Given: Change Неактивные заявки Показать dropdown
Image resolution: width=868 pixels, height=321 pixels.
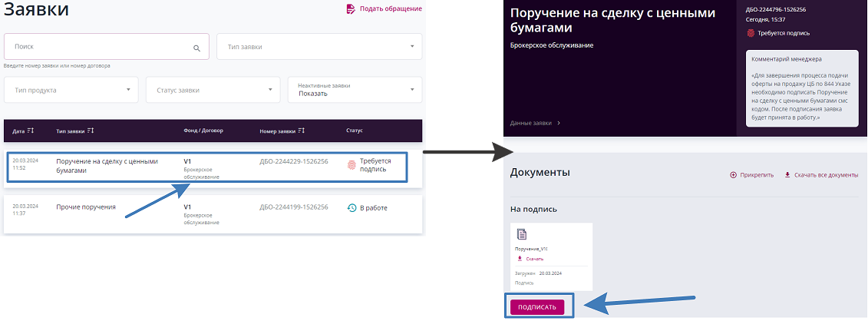Looking at the screenshot, I should click(x=355, y=90).
